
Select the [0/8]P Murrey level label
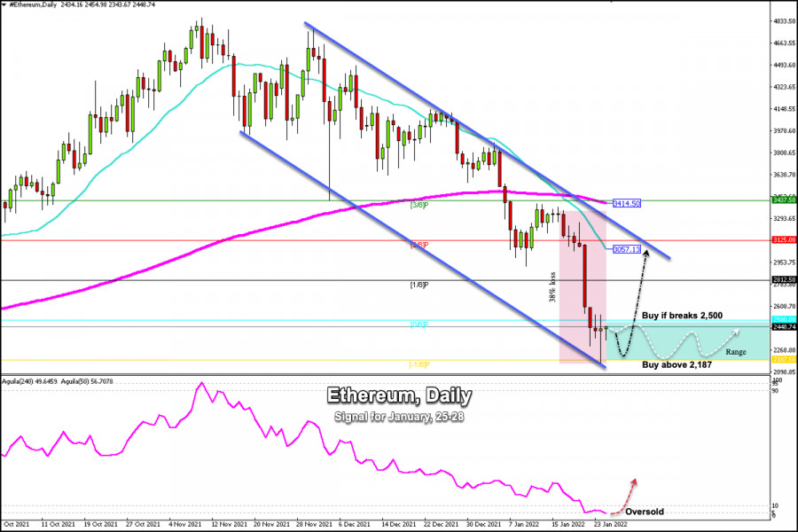tap(419, 325)
